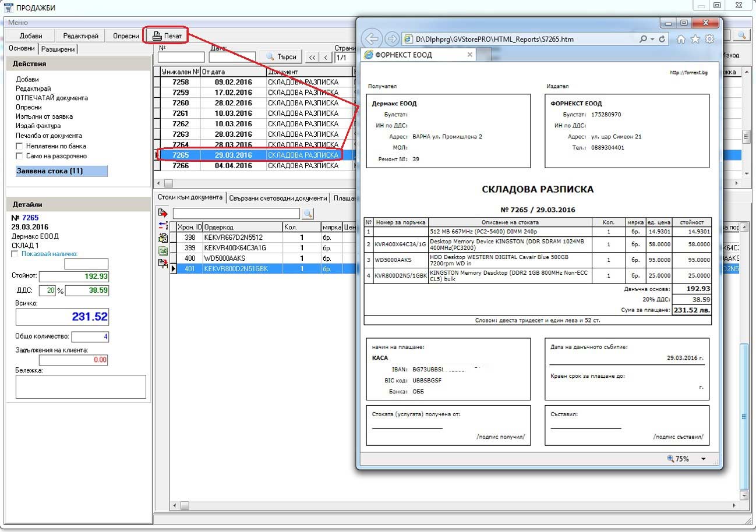The height and width of the screenshot is (532, 756).
Task: Go to previous page with < button
Action: pos(326,57)
